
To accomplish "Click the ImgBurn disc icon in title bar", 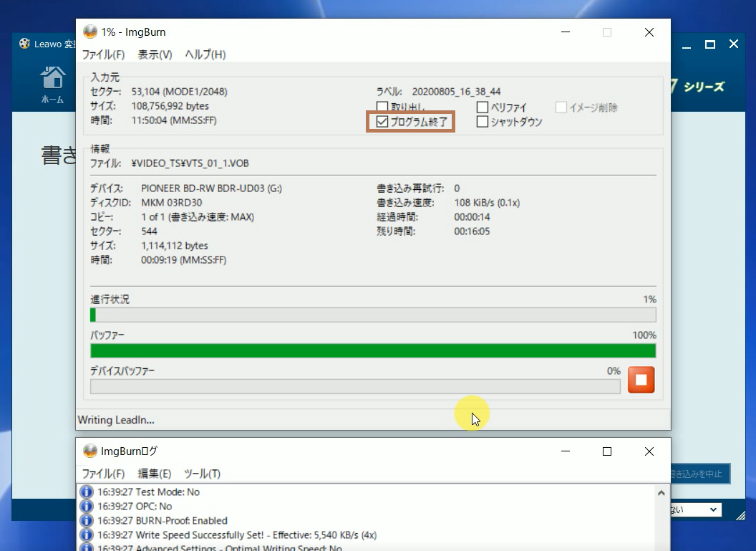I will click(89, 32).
